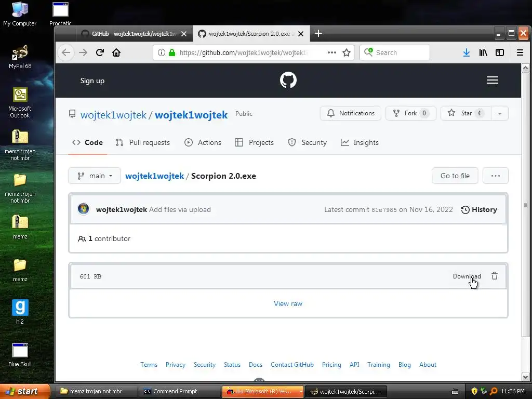Download the Scorpion 2.0.exe file
The height and width of the screenshot is (399, 532).
click(467, 276)
